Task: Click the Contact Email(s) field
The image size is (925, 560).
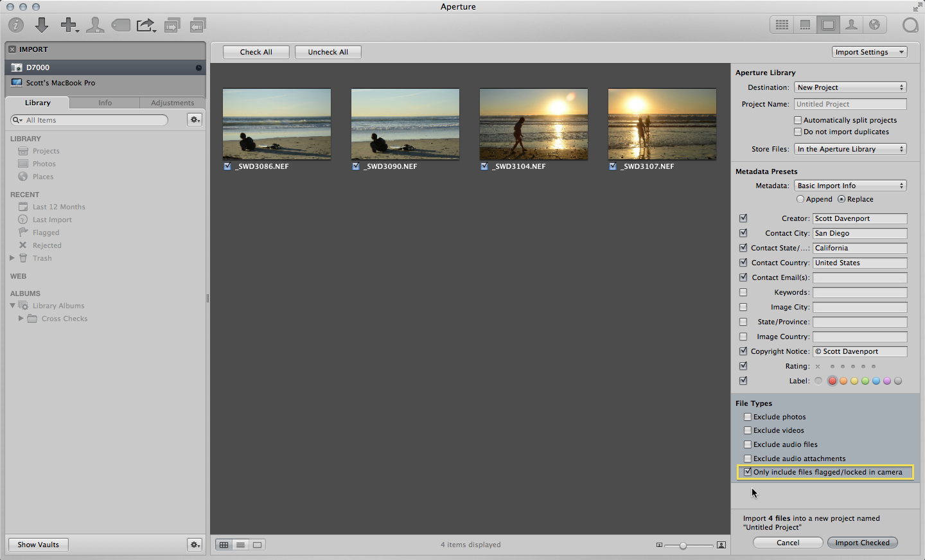Action: tap(860, 277)
